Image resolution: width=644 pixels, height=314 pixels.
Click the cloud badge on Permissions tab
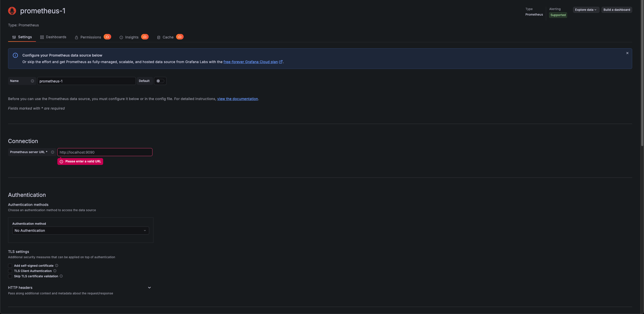click(107, 37)
